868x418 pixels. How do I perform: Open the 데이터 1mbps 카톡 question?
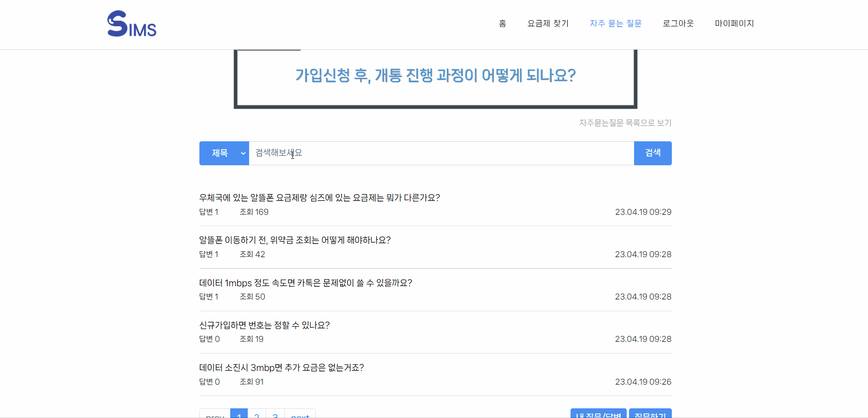click(x=305, y=283)
